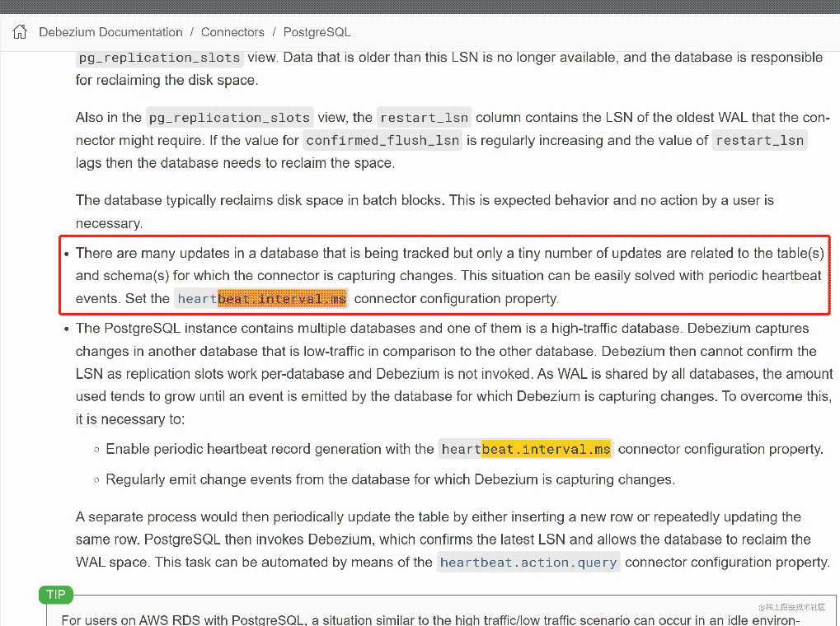Select the pg_replication_slots code reference

[x=229, y=117]
